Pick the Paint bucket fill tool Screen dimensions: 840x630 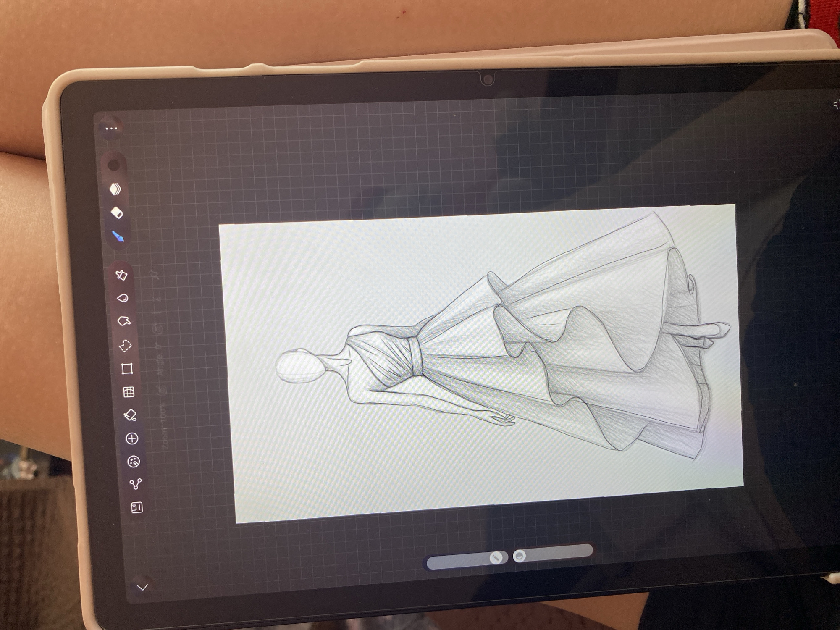(130, 415)
